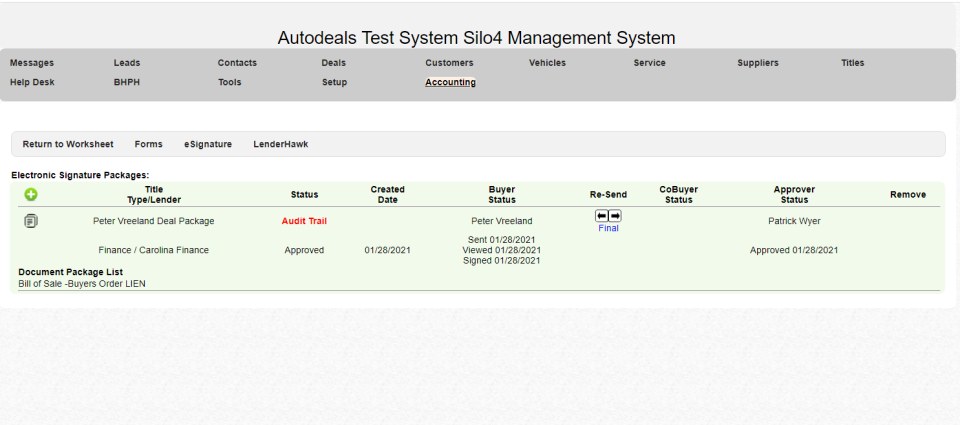Image resolution: width=960 pixels, height=425 pixels.
Task: Open the red Audit Trail link
Action: tap(304, 221)
